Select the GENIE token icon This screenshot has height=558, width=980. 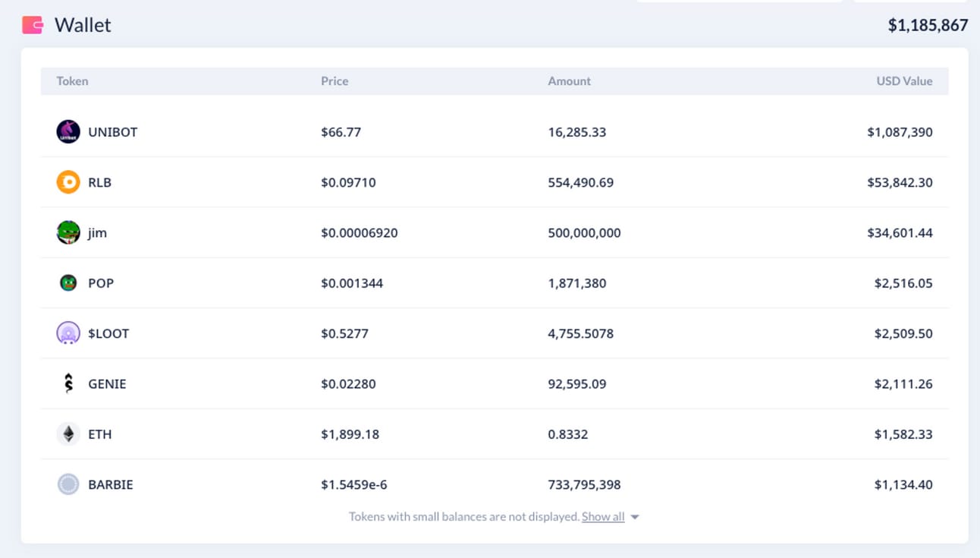click(68, 383)
